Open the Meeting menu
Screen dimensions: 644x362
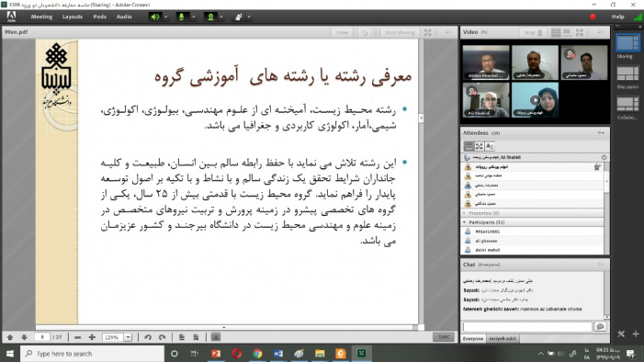pyautogui.click(x=41, y=17)
